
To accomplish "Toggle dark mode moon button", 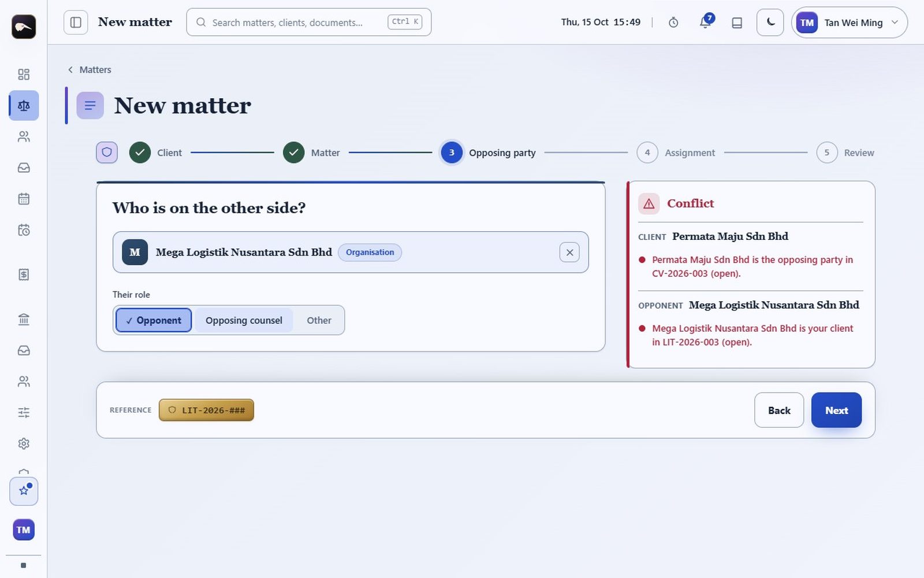I will coord(770,23).
